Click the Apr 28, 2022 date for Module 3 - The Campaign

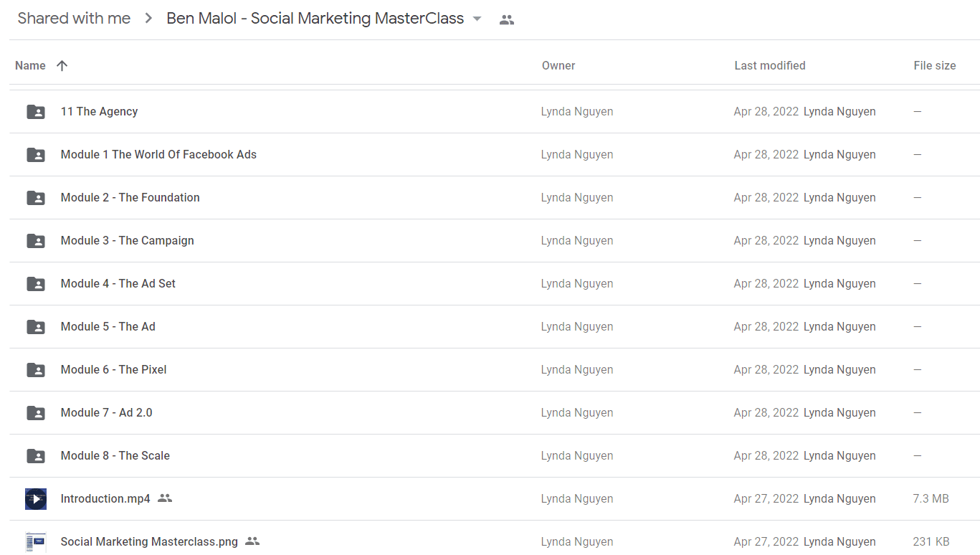pos(766,240)
